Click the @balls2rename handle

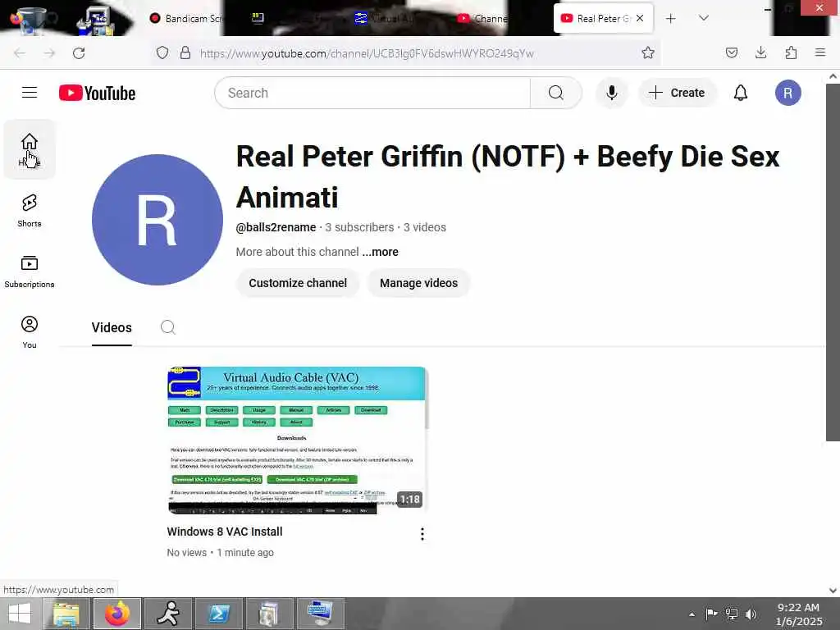276,227
